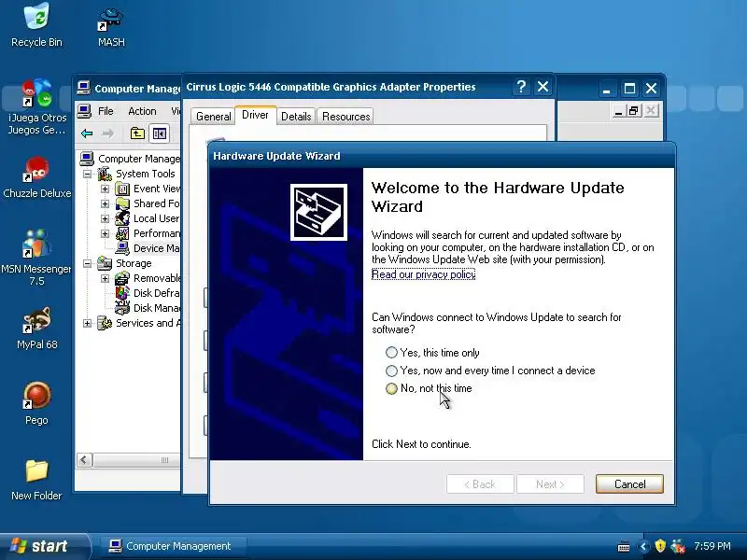
Task: Click the Shared Folders tree icon
Action: tap(122, 203)
